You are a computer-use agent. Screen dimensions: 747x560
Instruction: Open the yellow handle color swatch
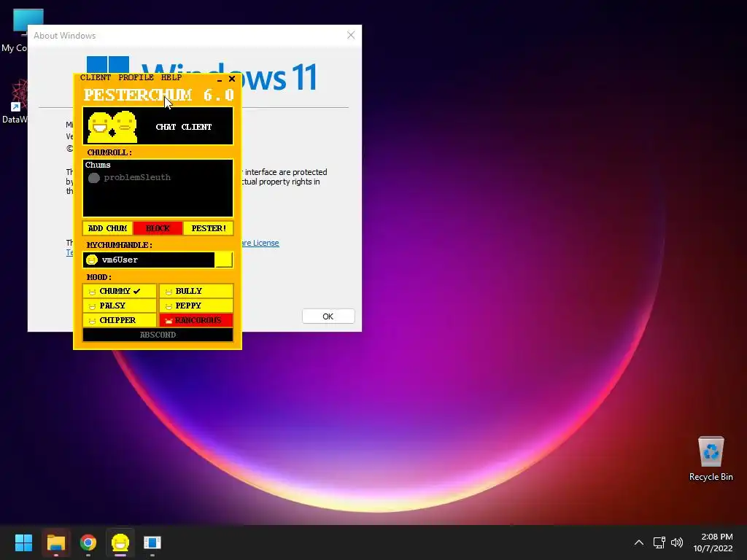[223, 260]
